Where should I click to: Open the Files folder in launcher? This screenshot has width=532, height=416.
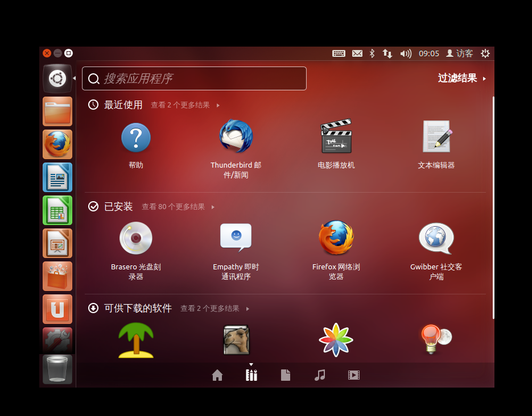pyautogui.click(x=57, y=111)
